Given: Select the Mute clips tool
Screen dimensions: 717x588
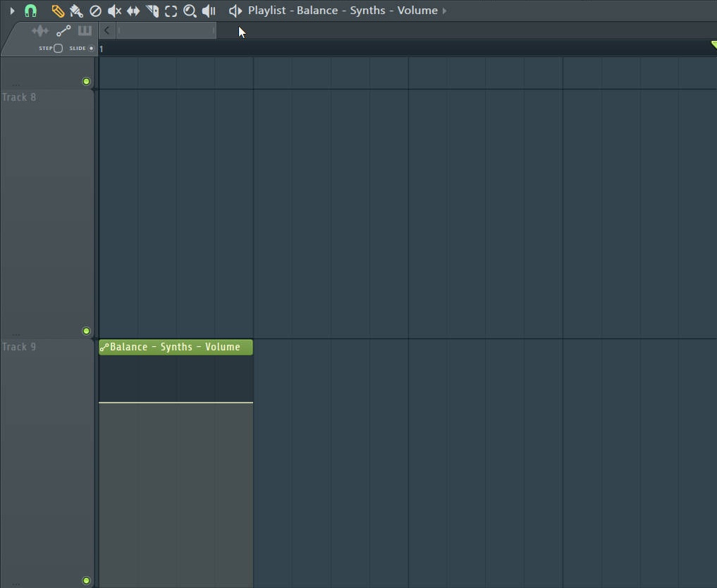Looking at the screenshot, I should coord(114,11).
